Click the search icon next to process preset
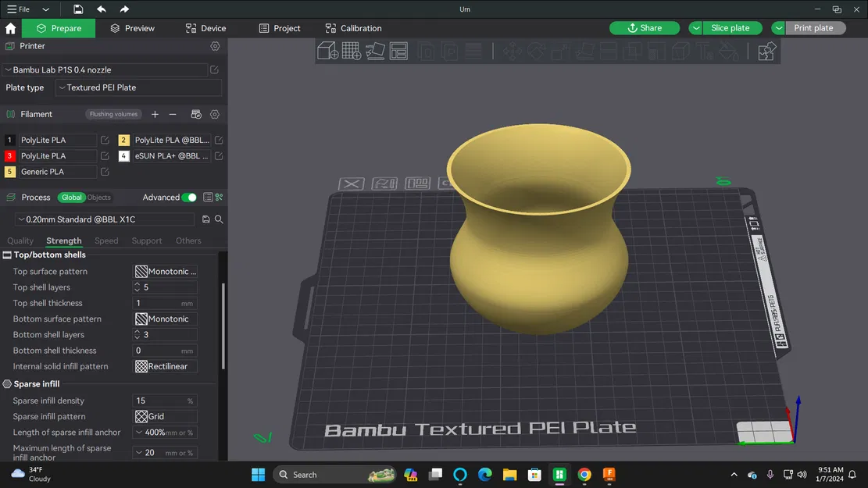 [x=219, y=219]
